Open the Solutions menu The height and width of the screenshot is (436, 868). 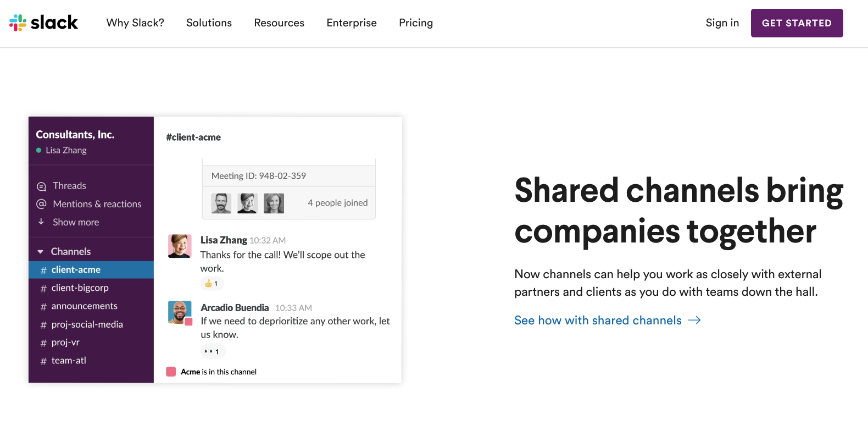pos(209,23)
